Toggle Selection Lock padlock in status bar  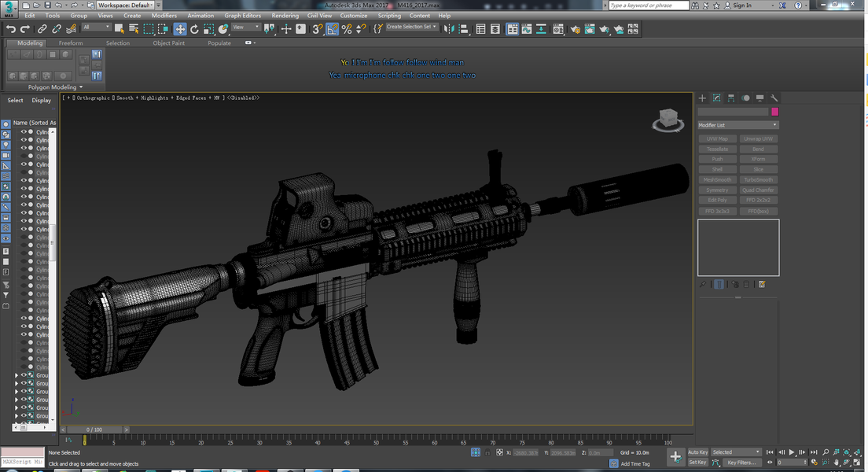pyautogui.click(x=487, y=452)
